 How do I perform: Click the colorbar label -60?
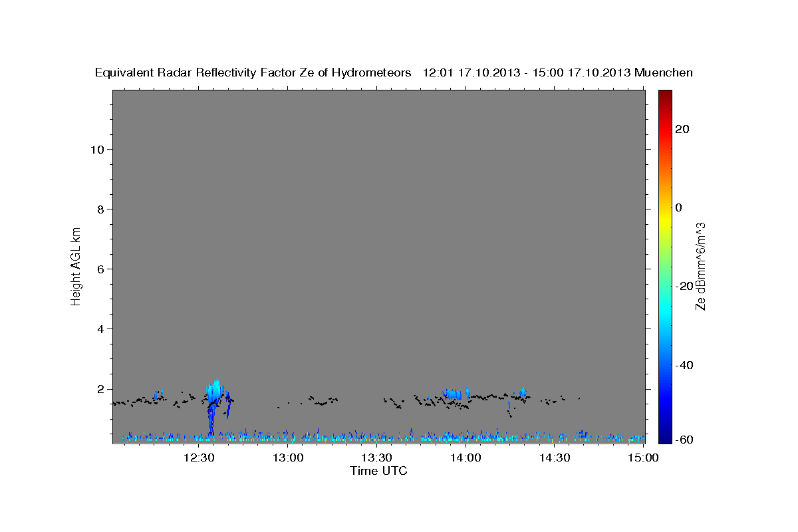(x=684, y=440)
